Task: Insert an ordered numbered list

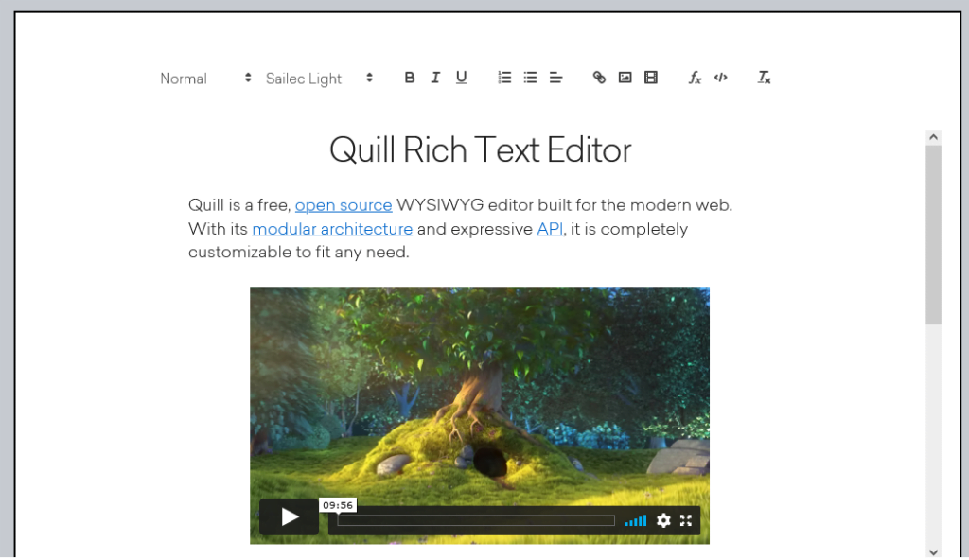Action: (x=504, y=78)
